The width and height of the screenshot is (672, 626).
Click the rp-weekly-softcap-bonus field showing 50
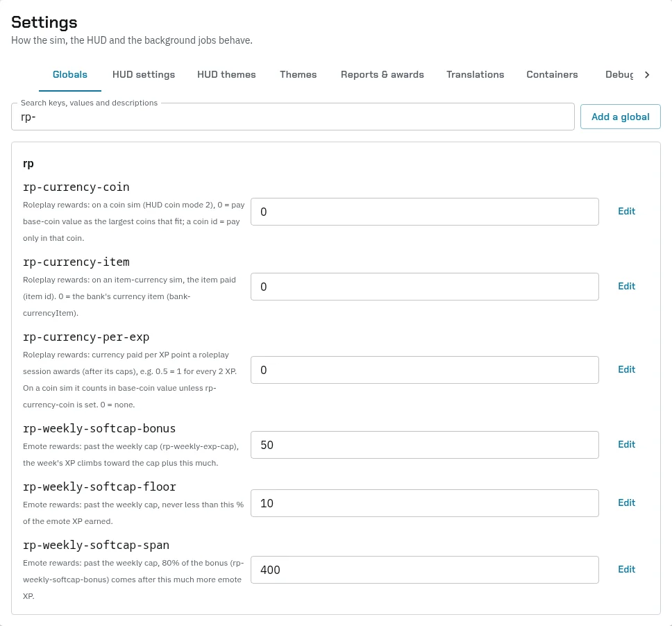click(425, 445)
